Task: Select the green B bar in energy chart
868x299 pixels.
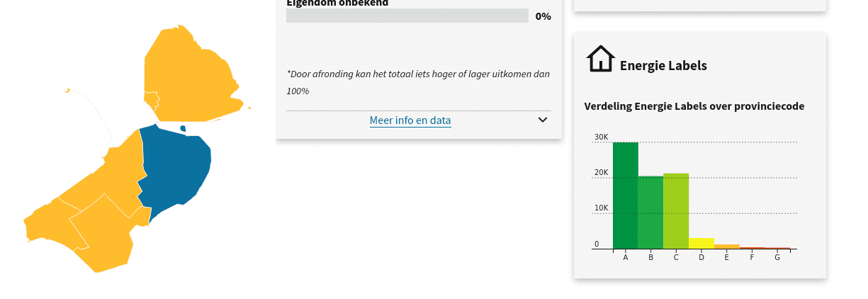Action: tap(650, 213)
